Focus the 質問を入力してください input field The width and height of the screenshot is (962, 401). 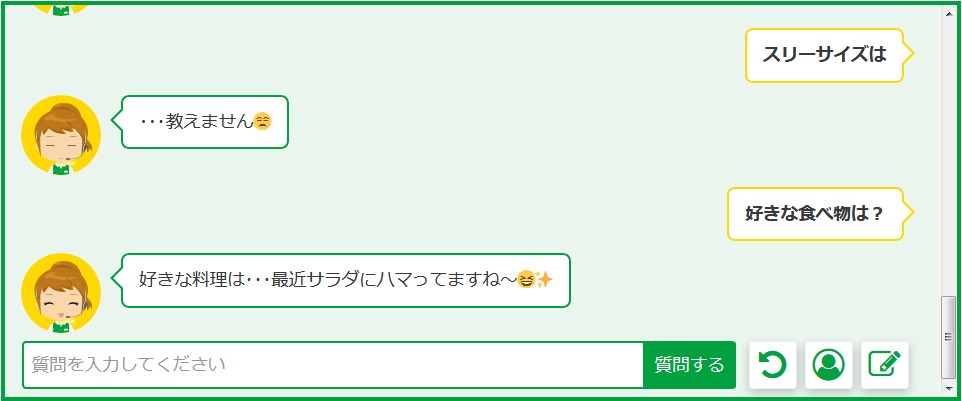point(332,365)
